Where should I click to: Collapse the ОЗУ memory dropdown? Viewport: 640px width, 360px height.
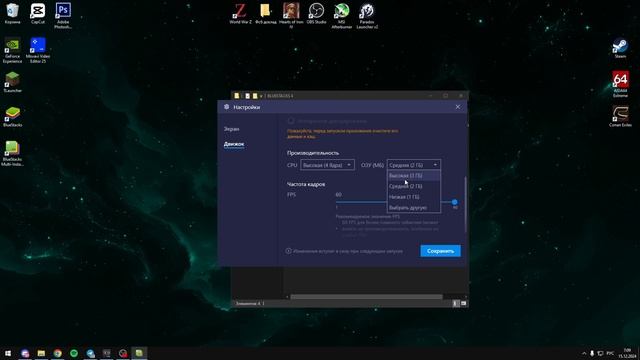(x=413, y=165)
